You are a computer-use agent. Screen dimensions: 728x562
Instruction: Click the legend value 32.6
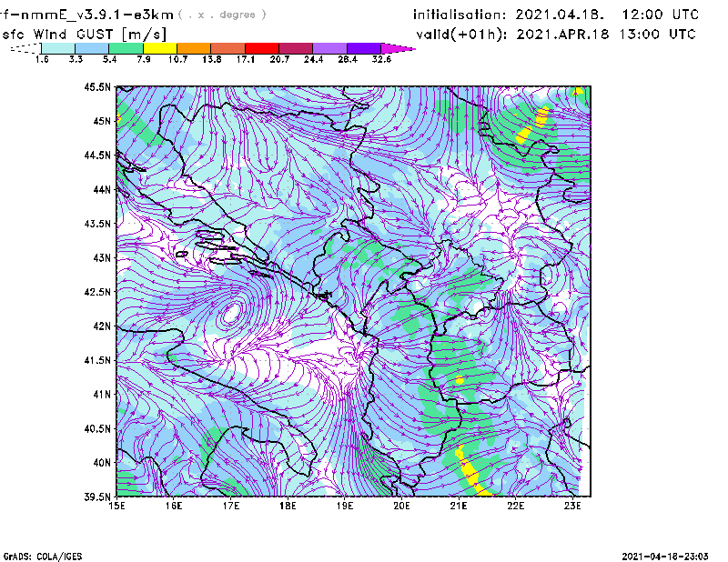(x=381, y=59)
